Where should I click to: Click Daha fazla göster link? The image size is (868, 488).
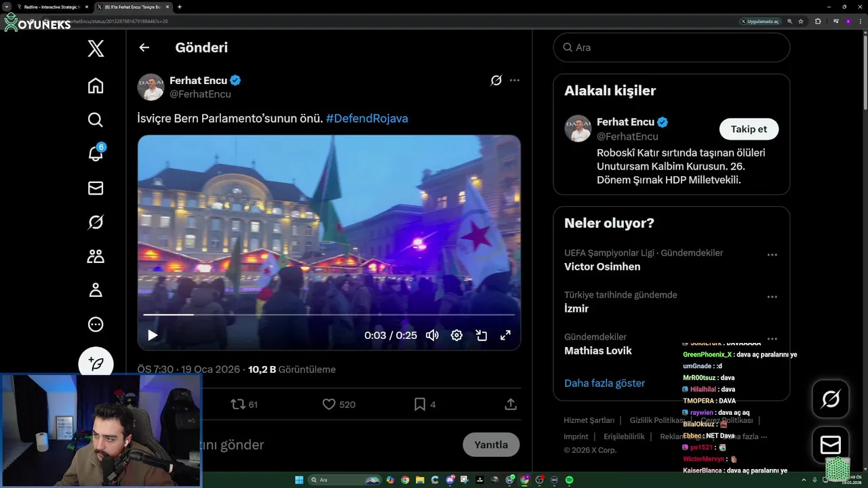point(604,383)
